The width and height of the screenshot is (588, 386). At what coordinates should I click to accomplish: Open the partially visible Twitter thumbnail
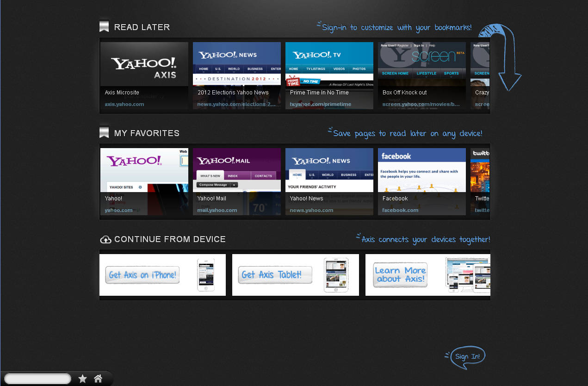click(x=480, y=181)
